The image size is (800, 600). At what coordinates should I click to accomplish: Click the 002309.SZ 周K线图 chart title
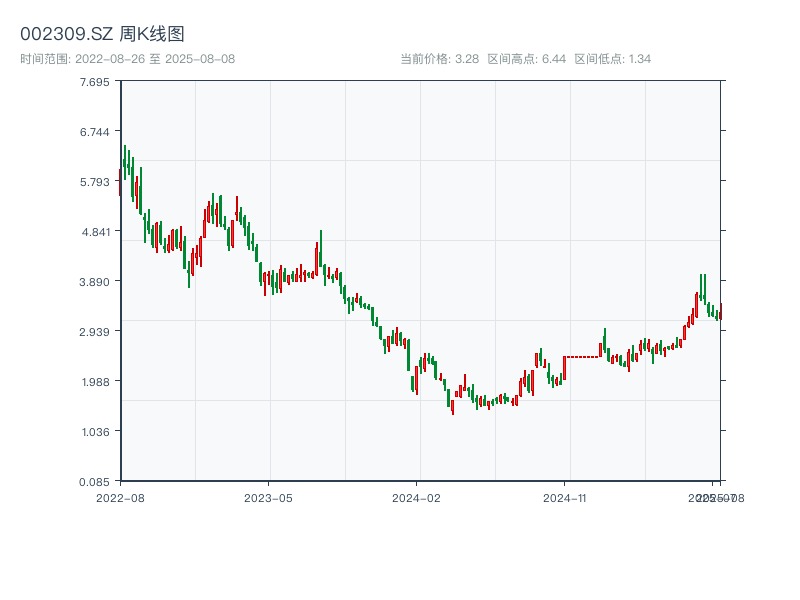click(x=102, y=35)
